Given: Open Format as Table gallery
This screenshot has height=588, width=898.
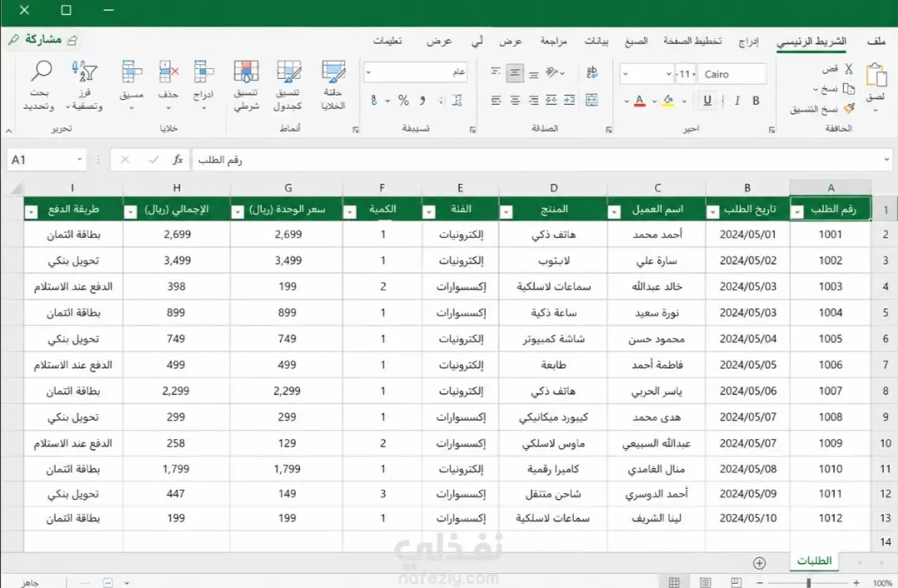Looking at the screenshot, I should click(x=288, y=85).
